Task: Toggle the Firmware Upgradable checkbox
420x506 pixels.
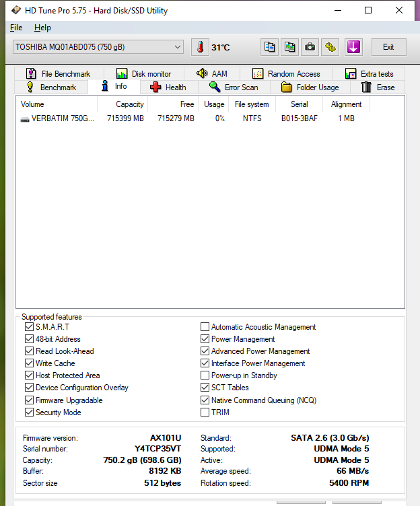Action: (x=29, y=400)
